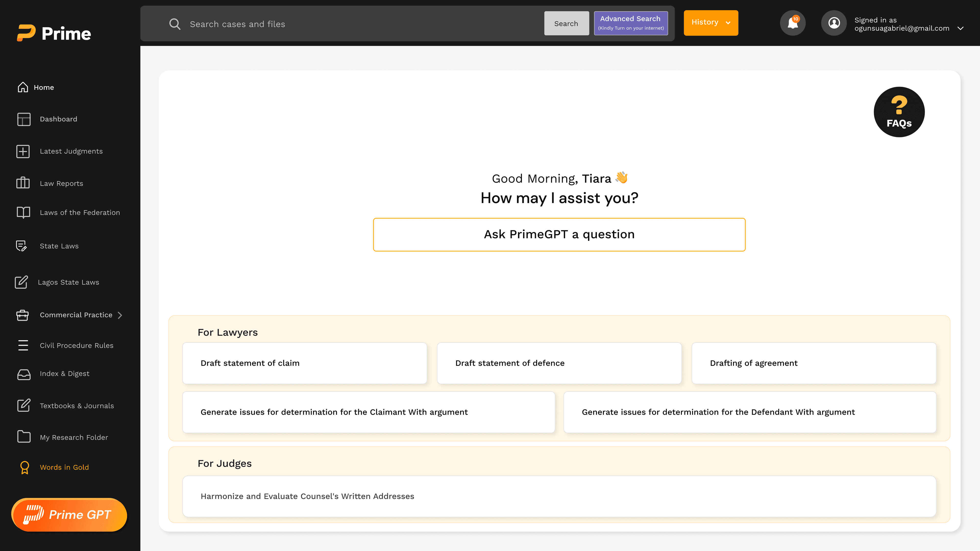Open the FAQs help circle
The width and height of the screenshot is (980, 551).
point(899,112)
